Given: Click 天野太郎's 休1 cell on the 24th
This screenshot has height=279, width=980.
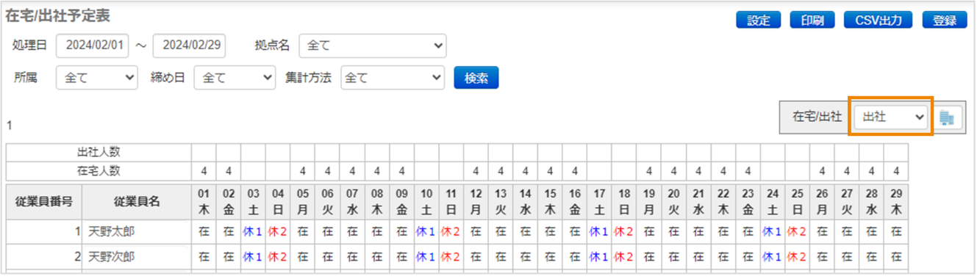Looking at the screenshot, I should [x=772, y=232].
